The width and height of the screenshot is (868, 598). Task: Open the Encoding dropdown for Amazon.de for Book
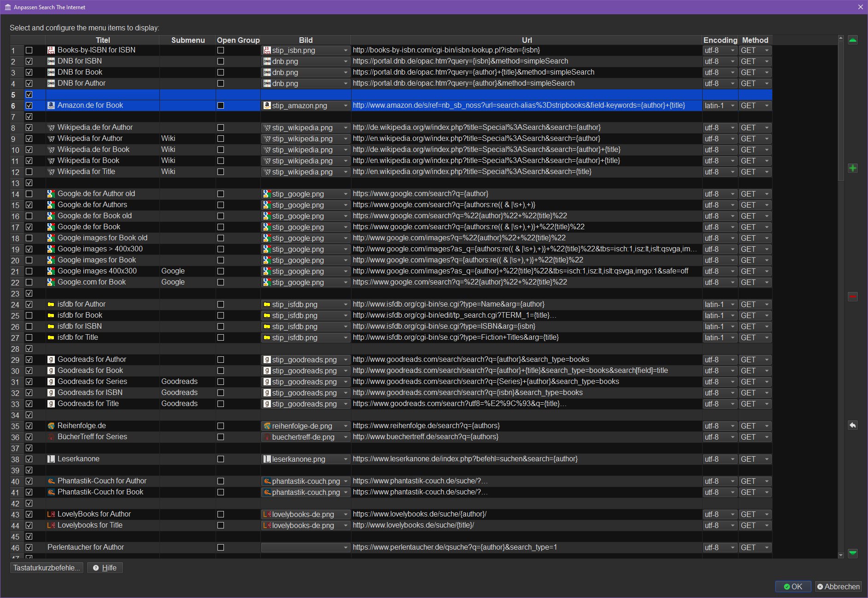pos(720,105)
